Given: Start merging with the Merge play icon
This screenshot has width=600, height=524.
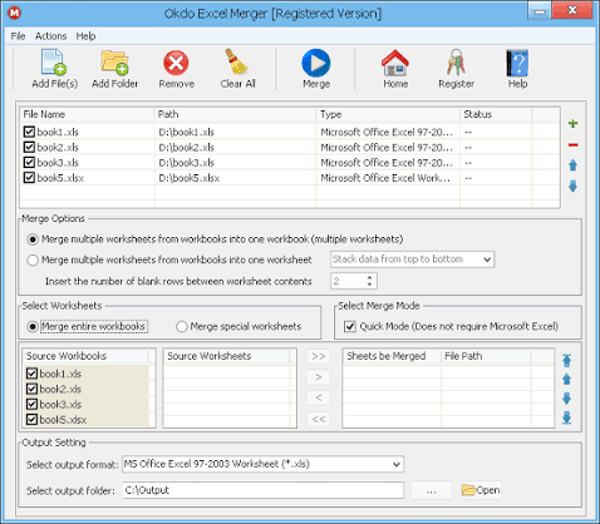Looking at the screenshot, I should (x=316, y=63).
